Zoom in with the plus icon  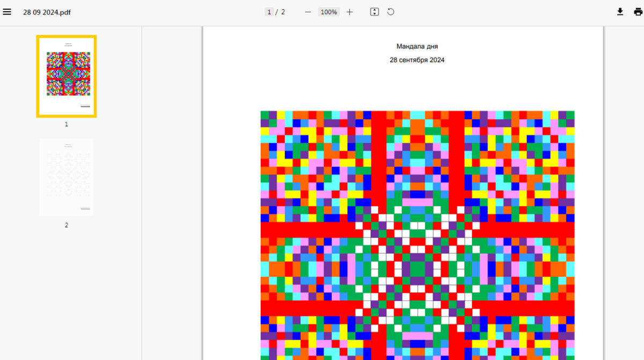pos(349,12)
